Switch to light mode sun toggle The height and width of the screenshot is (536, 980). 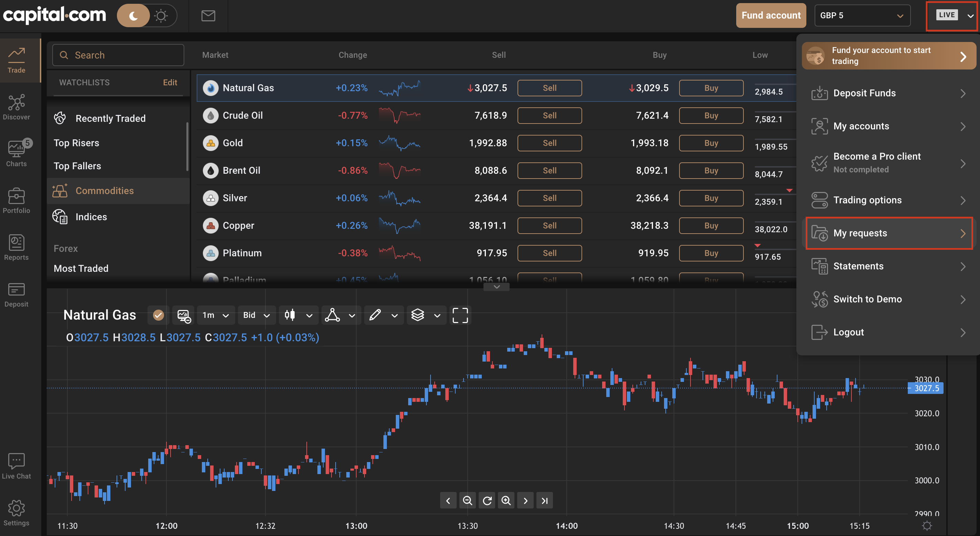(x=161, y=15)
